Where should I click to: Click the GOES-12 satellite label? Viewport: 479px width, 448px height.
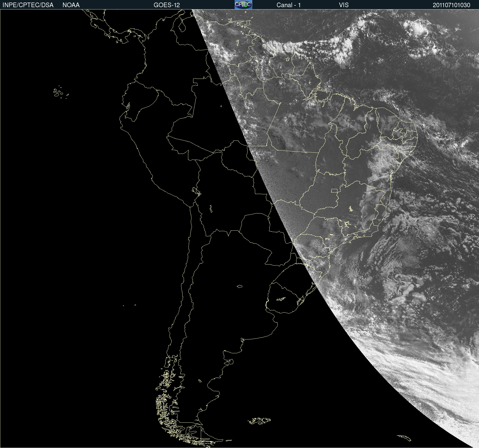pyautogui.click(x=167, y=5)
